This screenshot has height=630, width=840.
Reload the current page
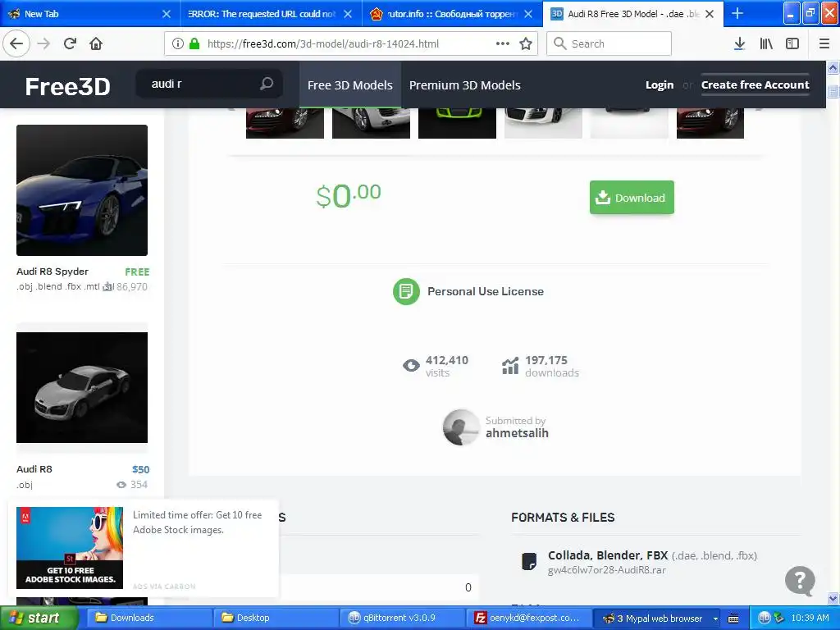(x=70, y=43)
